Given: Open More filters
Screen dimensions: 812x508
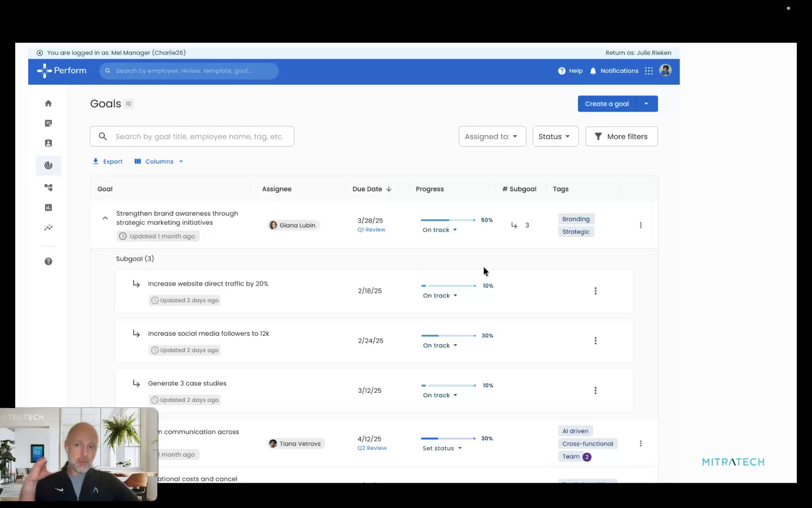Looking at the screenshot, I should coord(621,137).
